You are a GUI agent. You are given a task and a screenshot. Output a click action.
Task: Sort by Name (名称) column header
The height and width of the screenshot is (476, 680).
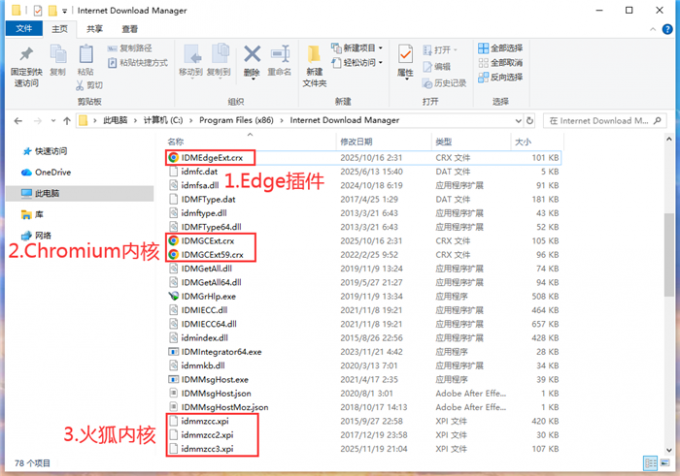coord(175,142)
